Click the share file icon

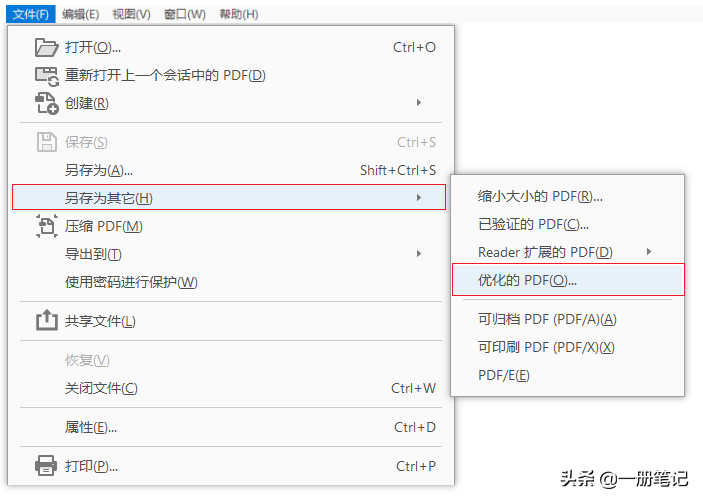47,320
